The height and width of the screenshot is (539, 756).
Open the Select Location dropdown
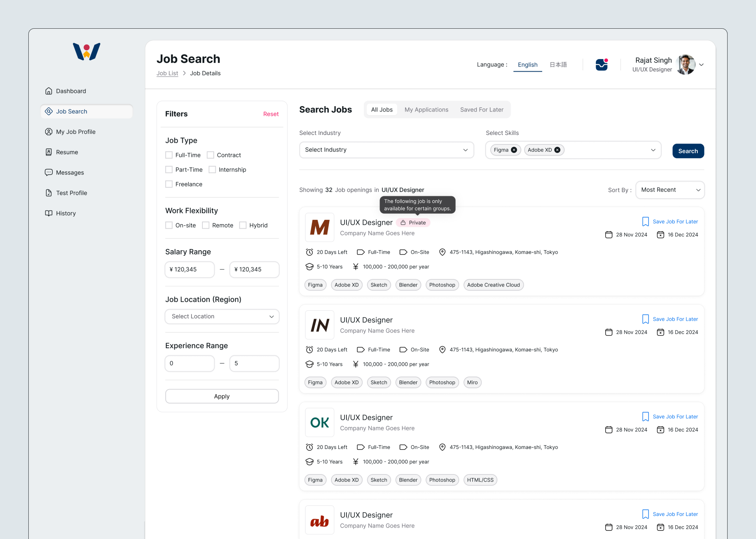pos(222,317)
